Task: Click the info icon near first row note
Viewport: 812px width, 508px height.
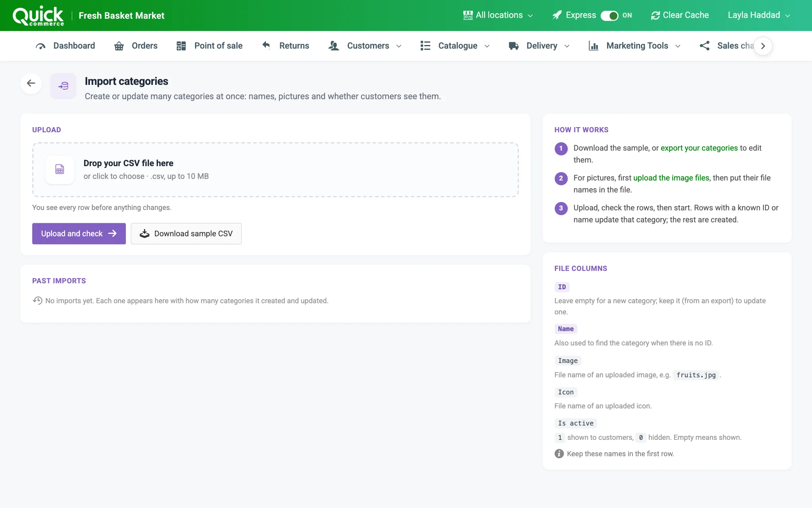Action: (x=559, y=454)
